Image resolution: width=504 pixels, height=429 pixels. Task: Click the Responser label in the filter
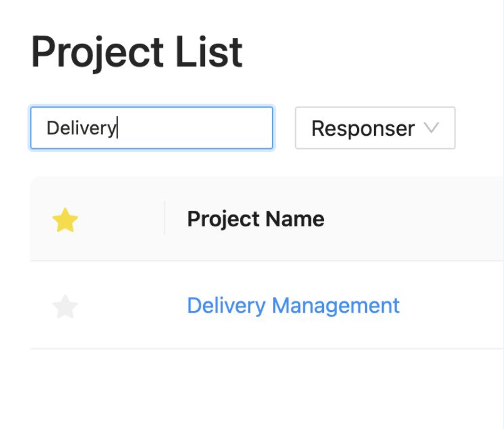(x=363, y=128)
